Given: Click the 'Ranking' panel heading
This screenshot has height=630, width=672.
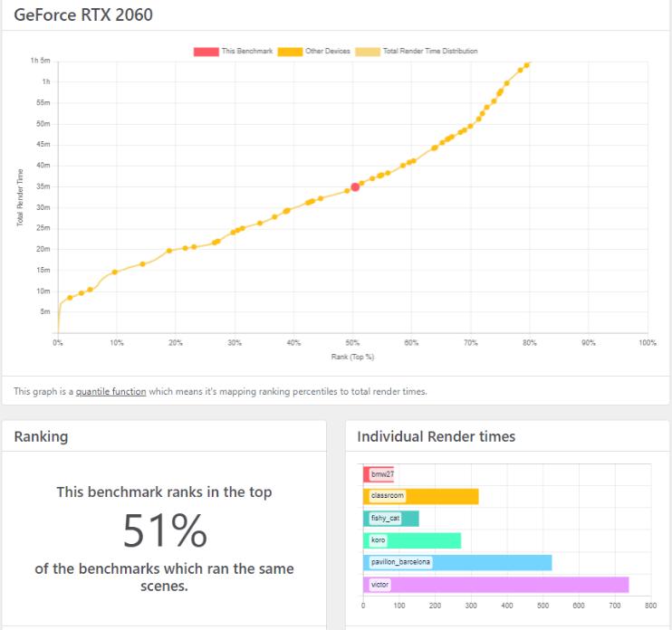Looking at the screenshot, I should click(x=41, y=436).
